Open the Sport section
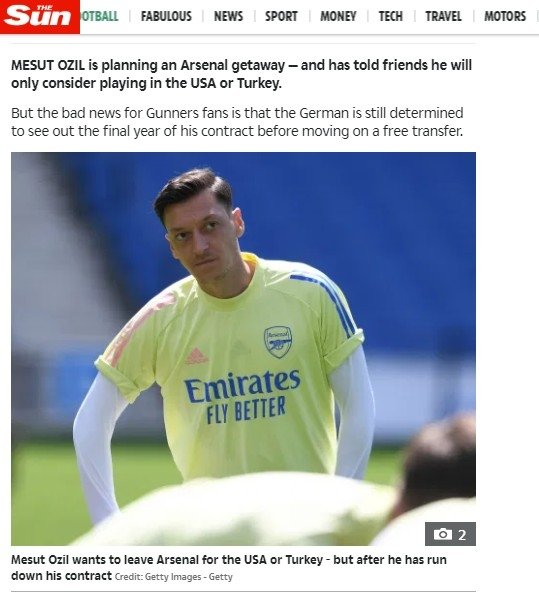 pyautogui.click(x=281, y=16)
